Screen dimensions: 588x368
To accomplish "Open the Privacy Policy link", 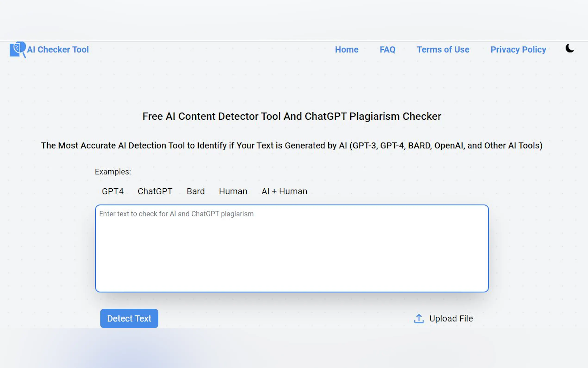I will 518,50.
